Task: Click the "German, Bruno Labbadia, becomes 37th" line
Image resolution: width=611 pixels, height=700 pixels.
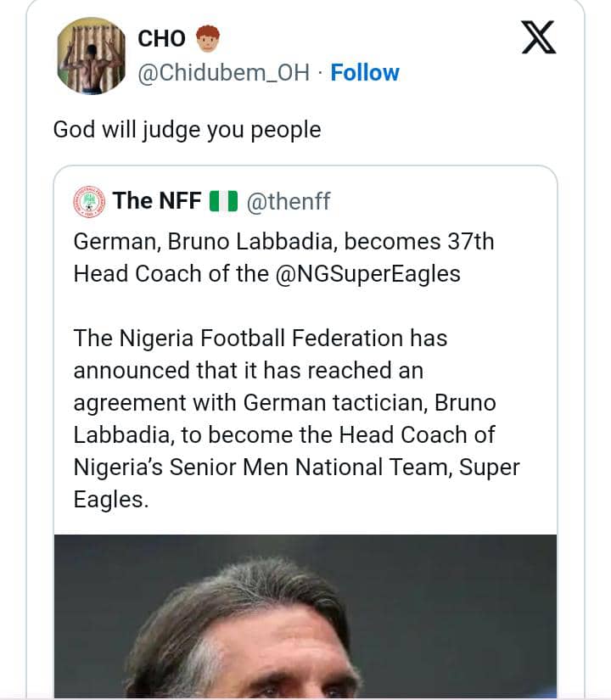Action: (283, 242)
